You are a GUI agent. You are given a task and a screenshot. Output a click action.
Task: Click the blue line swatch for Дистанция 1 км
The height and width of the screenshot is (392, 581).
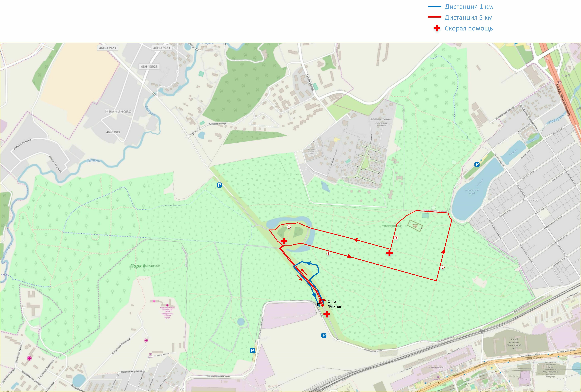click(x=435, y=7)
